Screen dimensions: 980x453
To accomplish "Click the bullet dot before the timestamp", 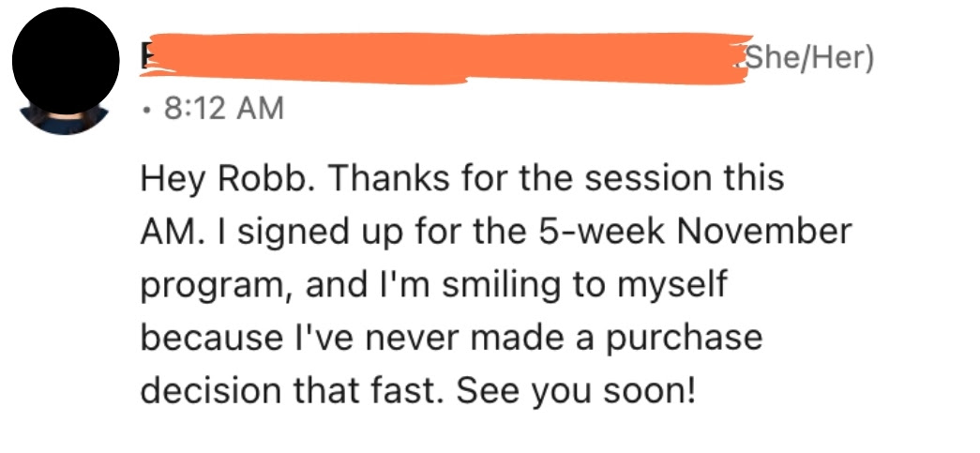I will click(146, 110).
